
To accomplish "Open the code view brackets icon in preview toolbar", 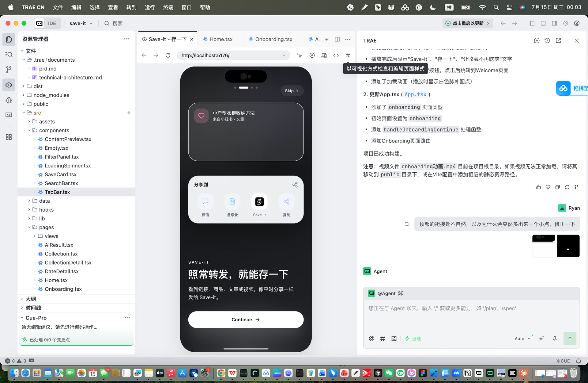I will tap(336, 55).
